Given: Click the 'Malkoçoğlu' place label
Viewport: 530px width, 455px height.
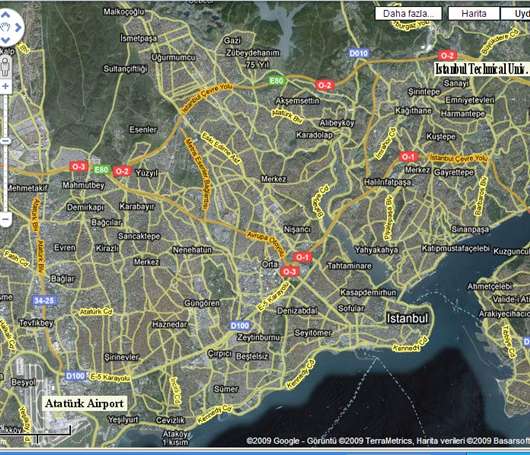Looking at the screenshot, I should (124, 12).
